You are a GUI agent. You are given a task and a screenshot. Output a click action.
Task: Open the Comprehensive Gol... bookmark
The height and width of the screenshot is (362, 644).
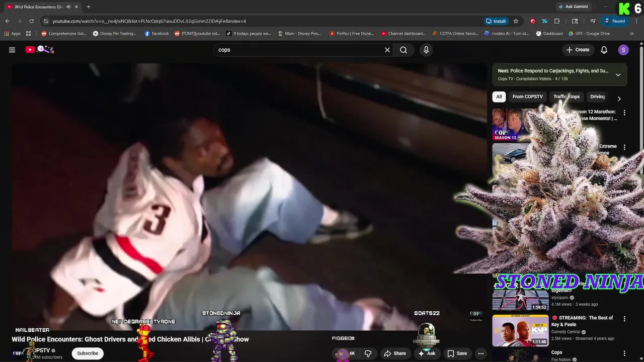(64, 34)
